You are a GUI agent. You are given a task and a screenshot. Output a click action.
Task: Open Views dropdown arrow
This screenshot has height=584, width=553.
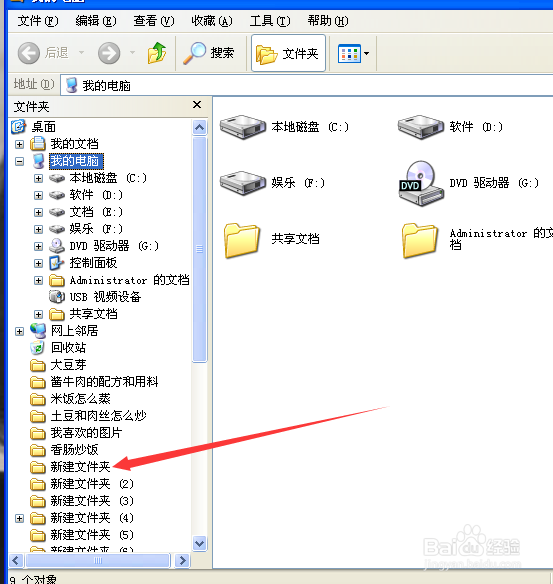pyautogui.click(x=366, y=53)
